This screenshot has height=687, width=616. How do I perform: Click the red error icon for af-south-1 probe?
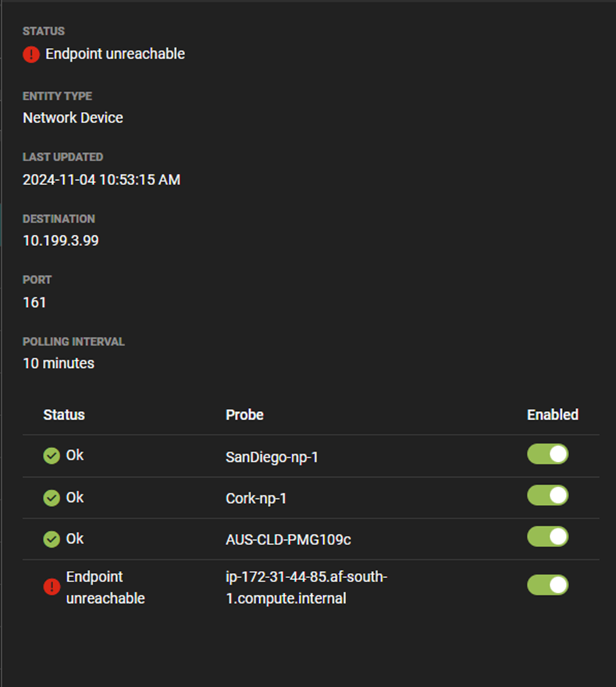(52, 587)
